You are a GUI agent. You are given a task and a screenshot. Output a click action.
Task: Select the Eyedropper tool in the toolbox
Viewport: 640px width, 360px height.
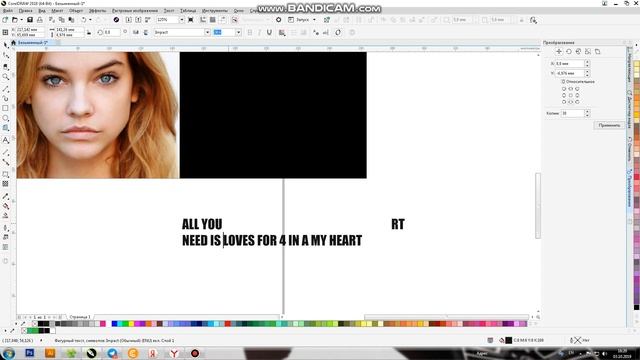tap(5, 196)
